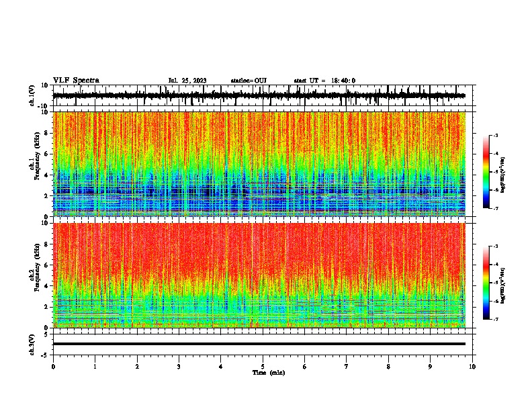The height and width of the screenshot is (411, 532).
Task: Click the "ch.1(V)" waveform axis label
Action: click(32, 95)
